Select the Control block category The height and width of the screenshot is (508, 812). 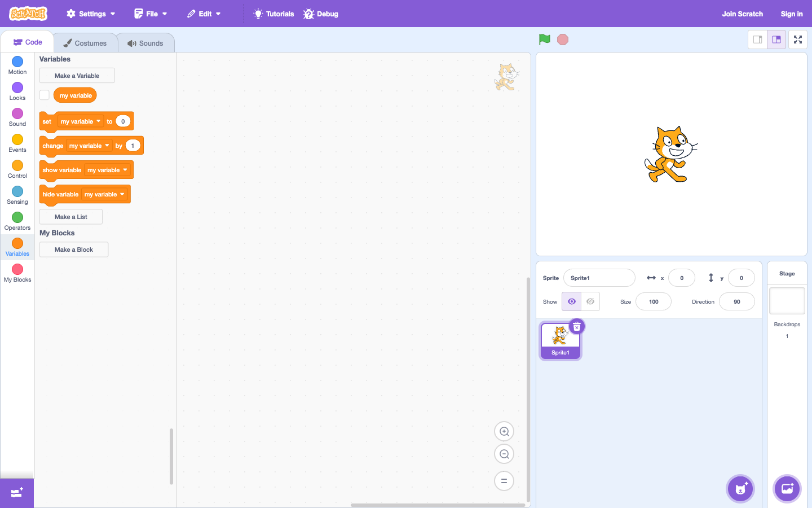[17, 169]
